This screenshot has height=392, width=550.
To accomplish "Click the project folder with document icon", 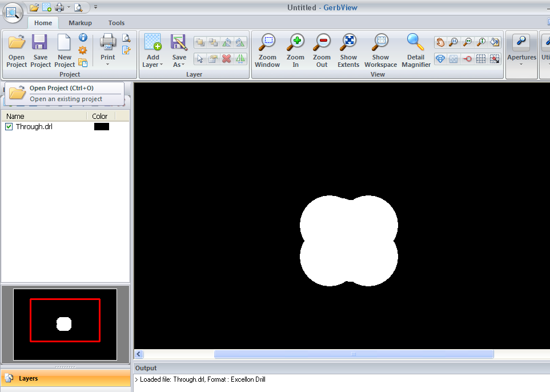I will pyautogui.click(x=83, y=63).
